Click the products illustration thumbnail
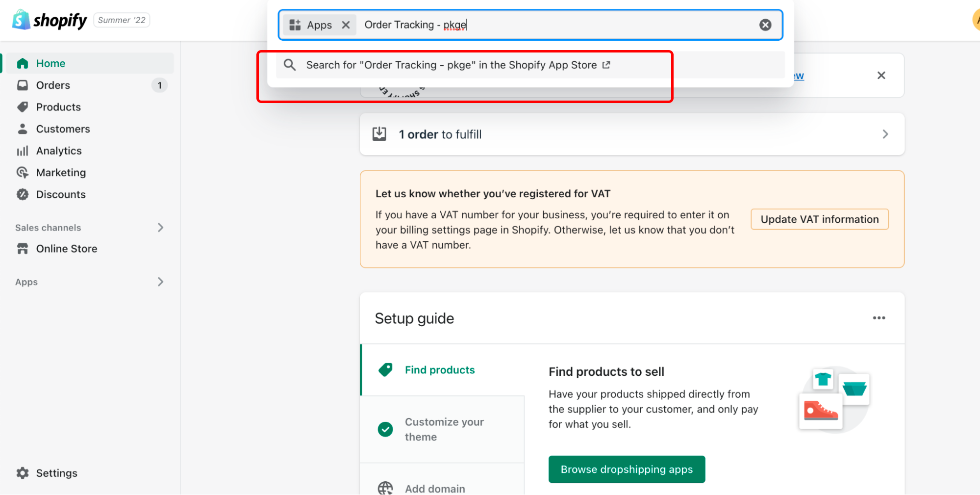This screenshot has height=495, width=980. 835,399
